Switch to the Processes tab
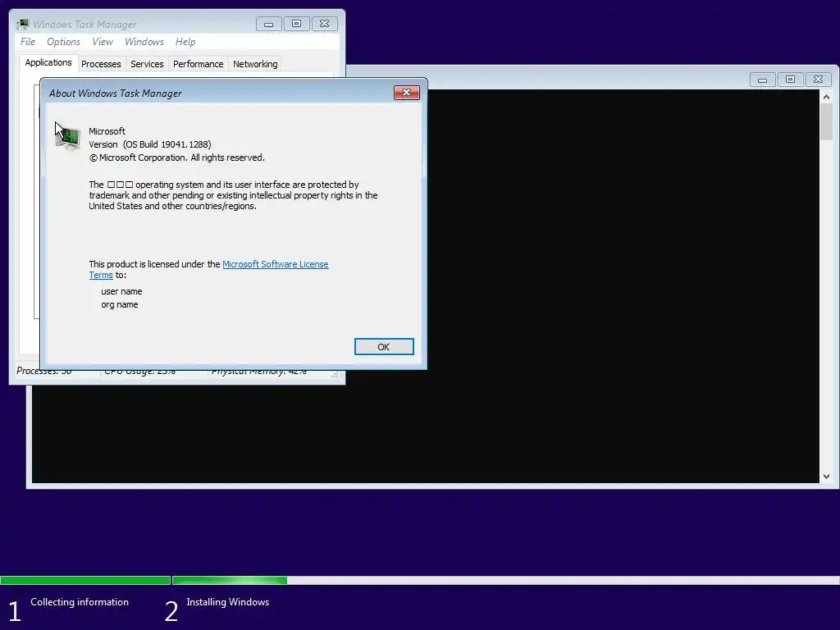840x630 pixels. tap(101, 64)
